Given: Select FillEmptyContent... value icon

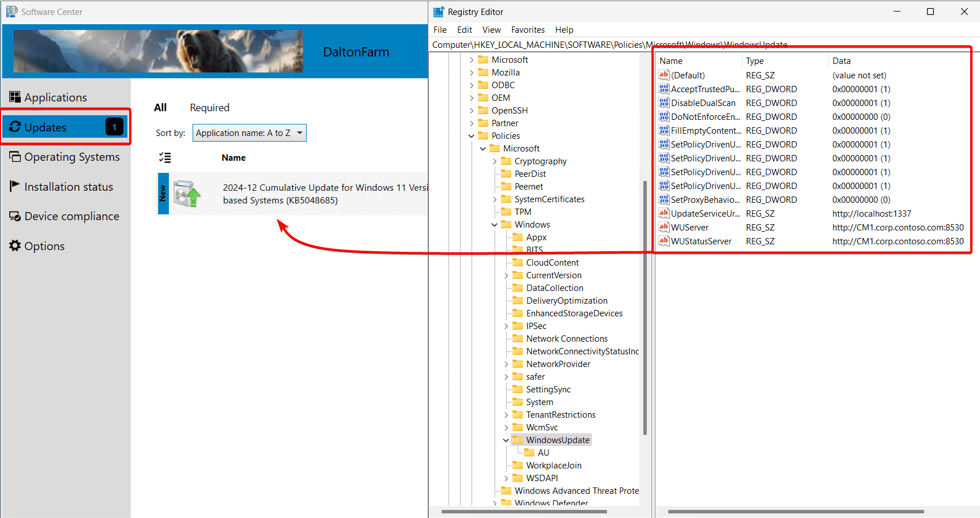Looking at the screenshot, I should tap(664, 130).
